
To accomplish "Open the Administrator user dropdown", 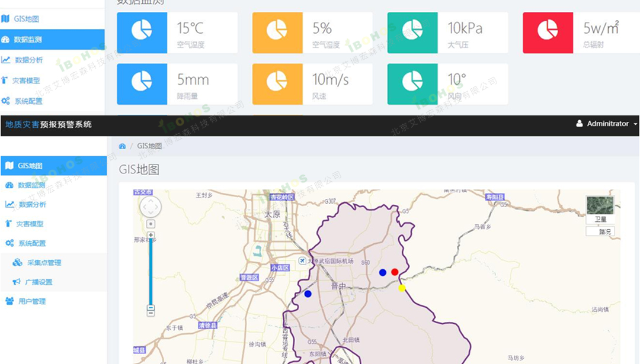I will (606, 124).
